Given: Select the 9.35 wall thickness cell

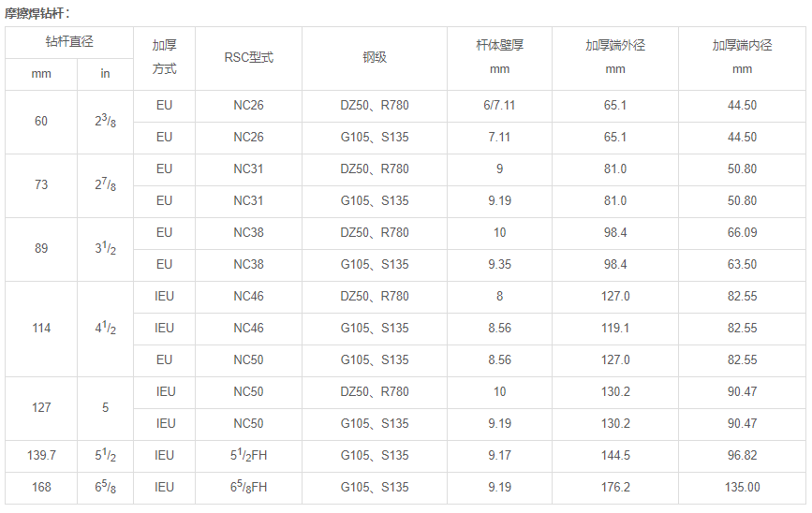Looking at the screenshot, I should 500,265.
